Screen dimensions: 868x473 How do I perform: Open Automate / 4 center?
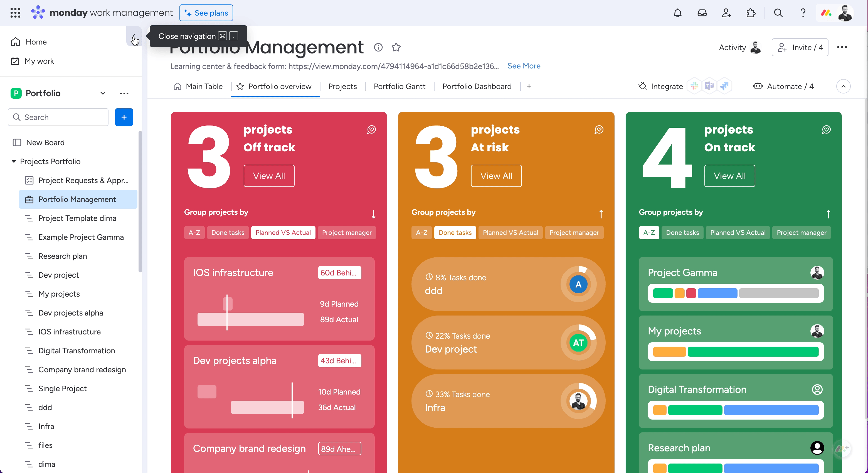783,87
